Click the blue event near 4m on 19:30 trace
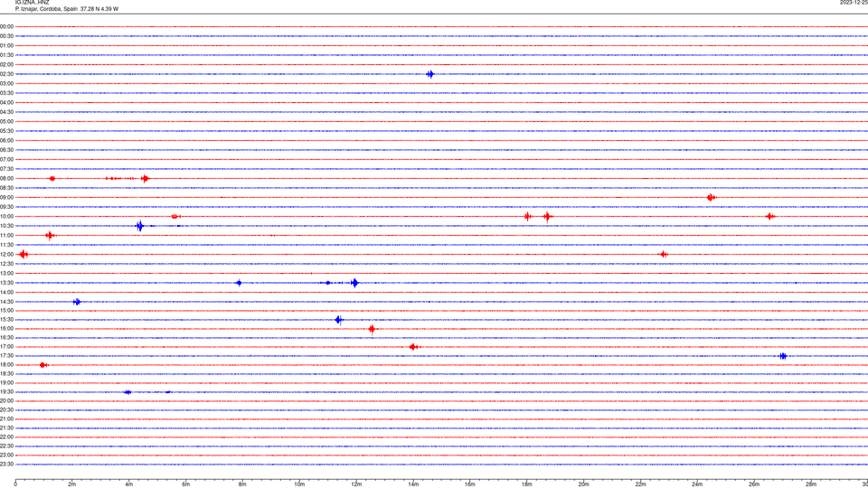The width and height of the screenshot is (868, 488). click(127, 392)
